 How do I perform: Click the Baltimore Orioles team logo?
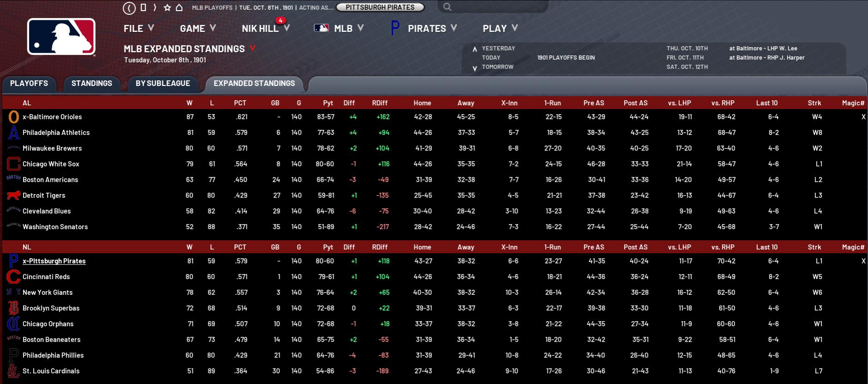tap(13, 117)
